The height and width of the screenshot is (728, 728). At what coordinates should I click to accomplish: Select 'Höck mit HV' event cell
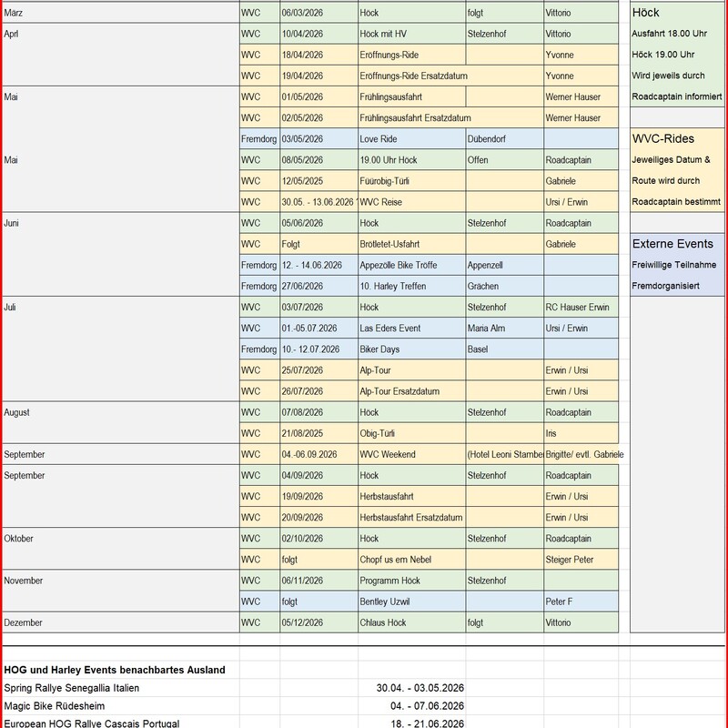tap(411, 34)
